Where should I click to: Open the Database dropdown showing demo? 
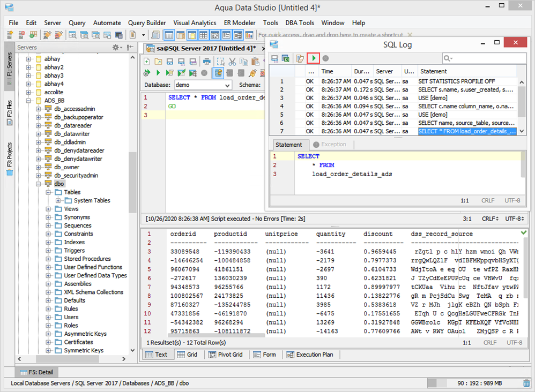(x=203, y=85)
